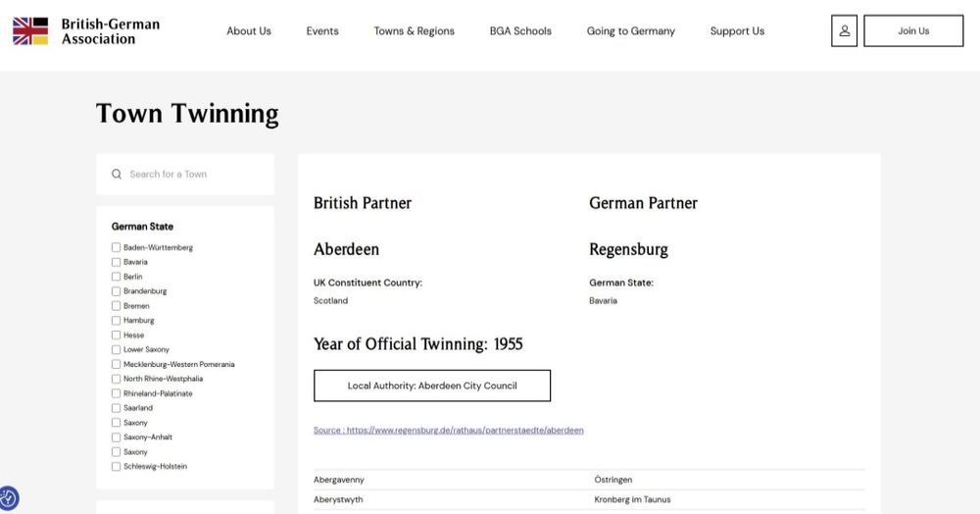
Task: Click the British-German Association title text
Action: click(x=111, y=31)
